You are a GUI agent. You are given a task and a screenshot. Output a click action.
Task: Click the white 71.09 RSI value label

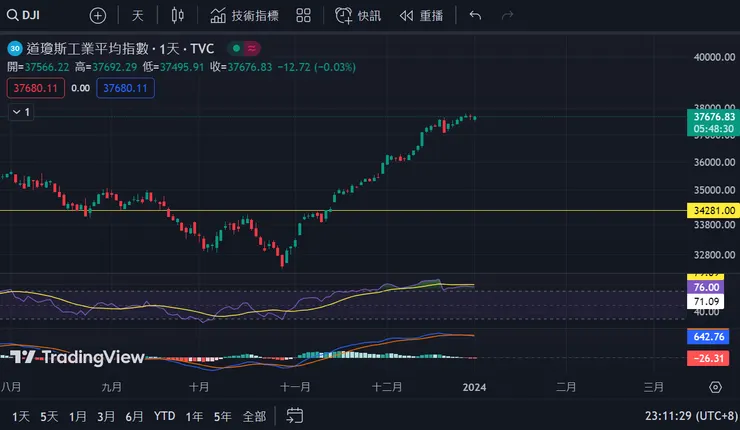[706, 301]
